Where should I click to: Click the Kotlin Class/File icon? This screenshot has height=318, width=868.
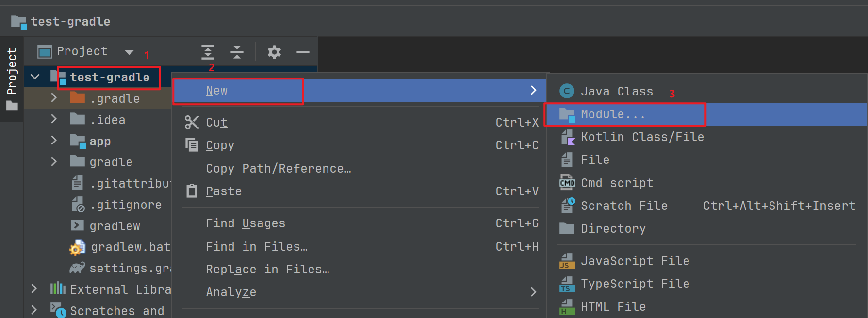coord(567,137)
